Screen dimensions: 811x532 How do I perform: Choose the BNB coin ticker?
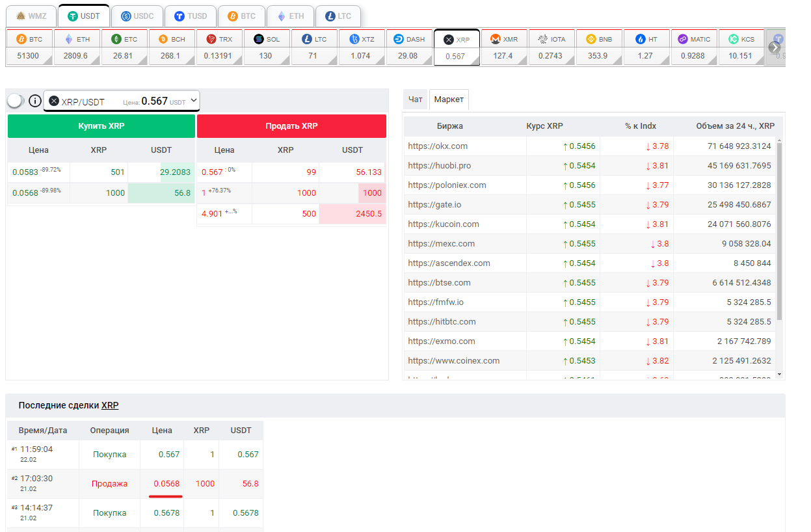tap(599, 47)
